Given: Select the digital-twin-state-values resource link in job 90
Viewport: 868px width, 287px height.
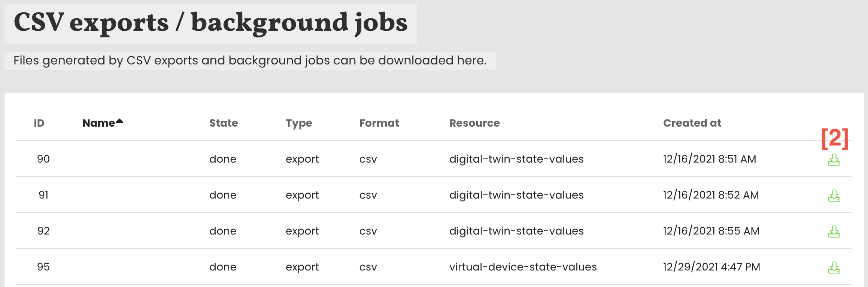Looking at the screenshot, I should [516, 159].
